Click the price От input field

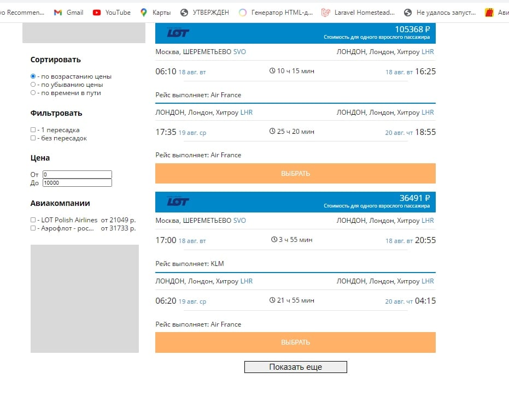pyautogui.click(x=77, y=174)
